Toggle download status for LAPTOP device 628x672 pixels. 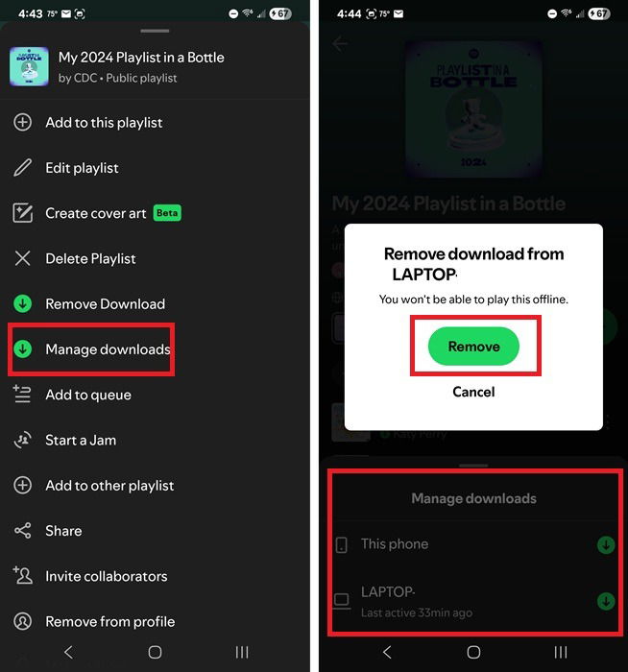click(x=606, y=601)
